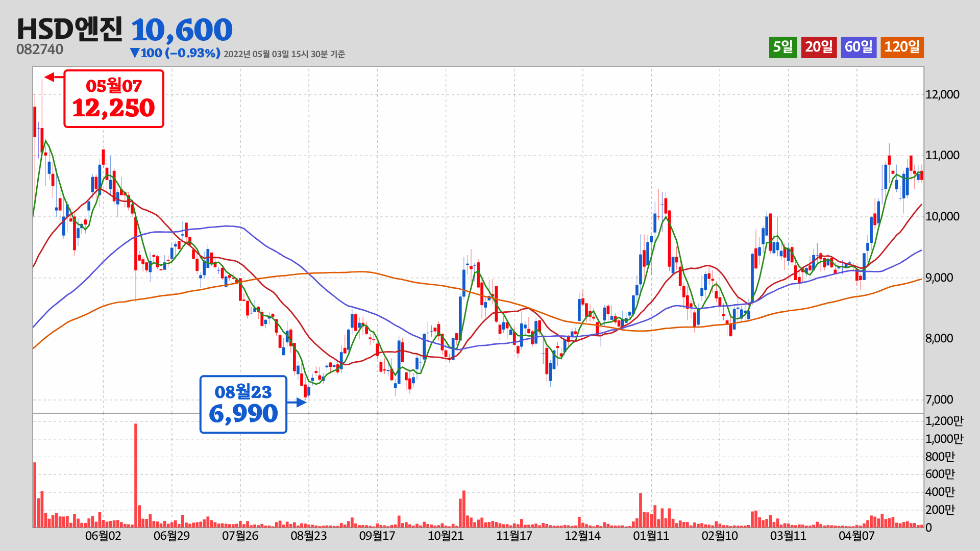
Task: Click the 11월17 date axis label
Action: [x=514, y=536]
